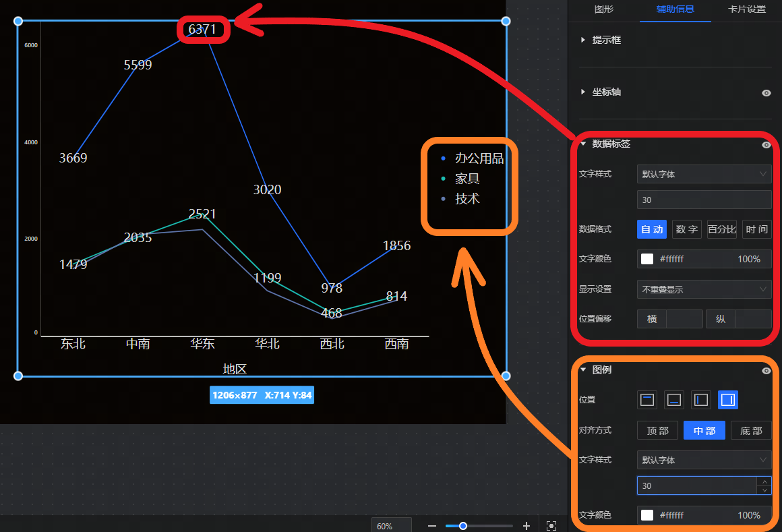
Task: Click the zoom out minus icon
Action: (x=432, y=526)
